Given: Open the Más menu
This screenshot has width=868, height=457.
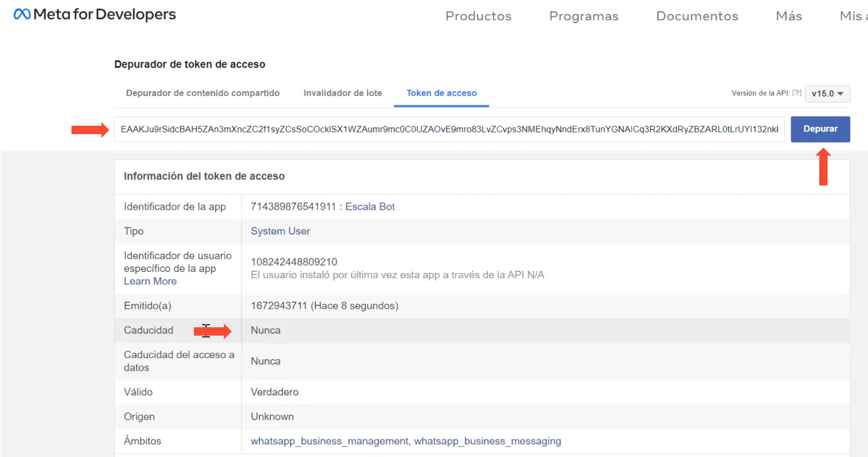Looking at the screenshot, I should coord(789,16).
